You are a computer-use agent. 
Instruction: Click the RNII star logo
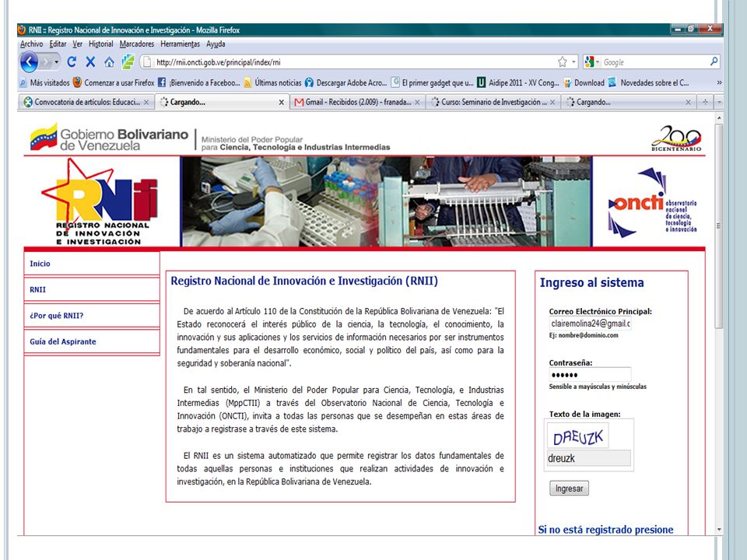pyautogui.click(x=100, y=202)
